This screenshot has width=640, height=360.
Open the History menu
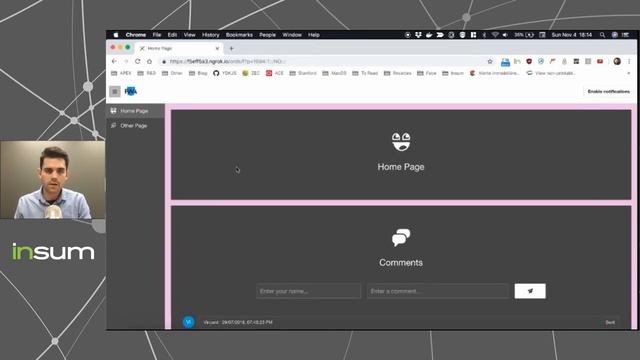211,35
